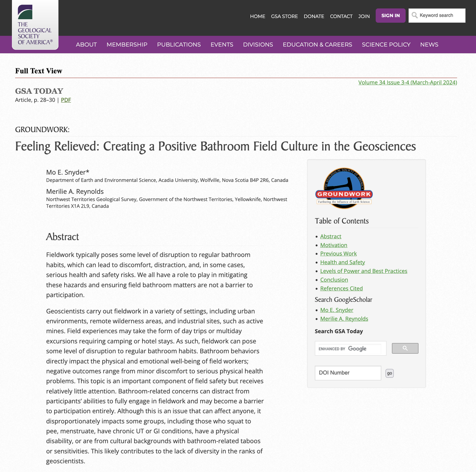Open the MEMBERSHIP menu
The image size is (476, 472).
127,44
